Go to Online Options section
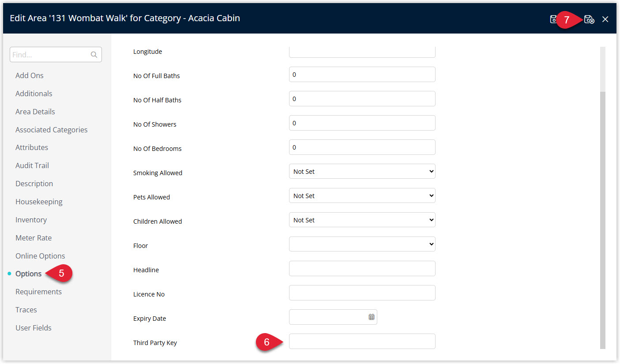The image size is (620, 364). (x=40, y=256)
